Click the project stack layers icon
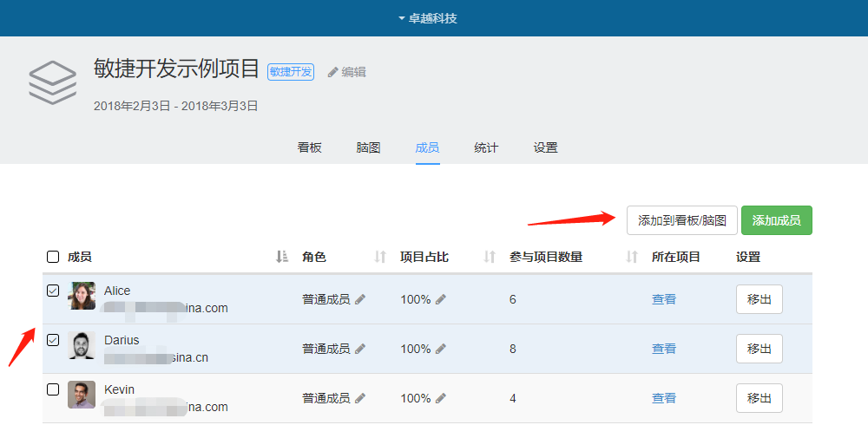The width and height of the screenshot is (868, 425). click(53, 83)
